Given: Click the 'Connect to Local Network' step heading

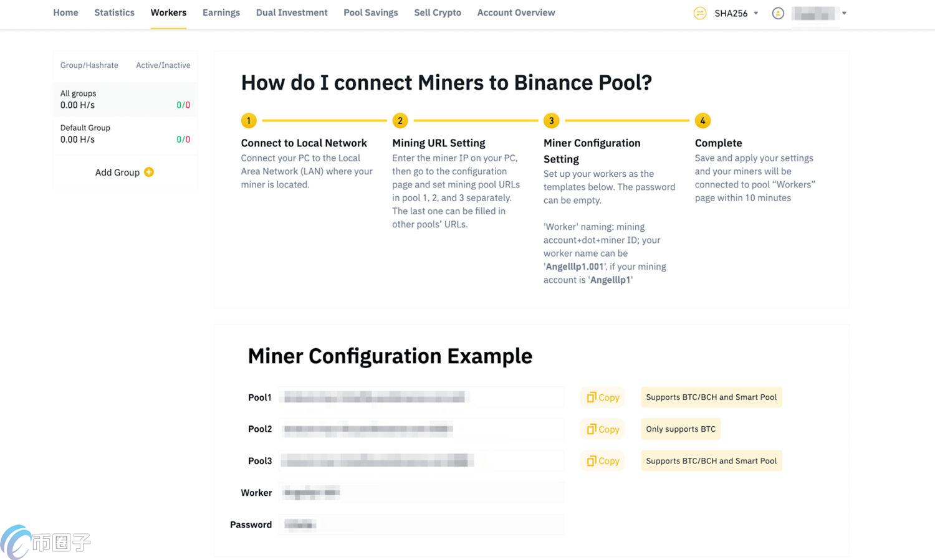Looking at the screenshot, I should (304, 143).
